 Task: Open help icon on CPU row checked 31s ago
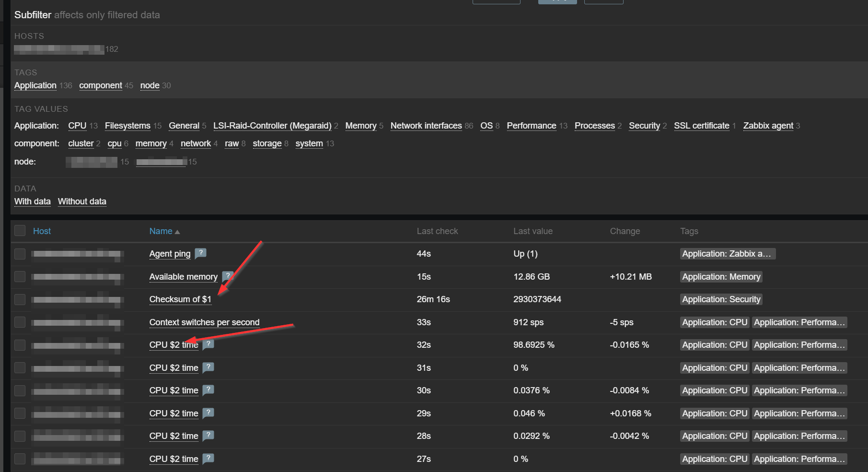point(208,367)
